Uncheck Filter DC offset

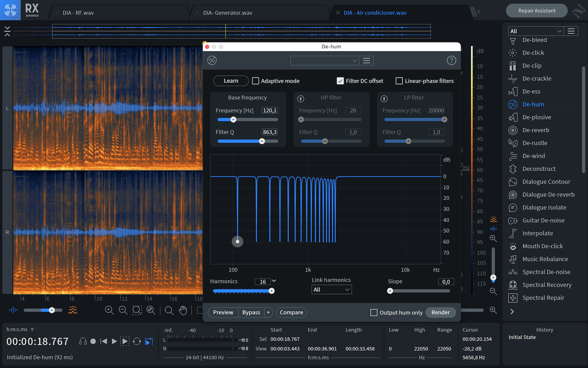[340, 81]
